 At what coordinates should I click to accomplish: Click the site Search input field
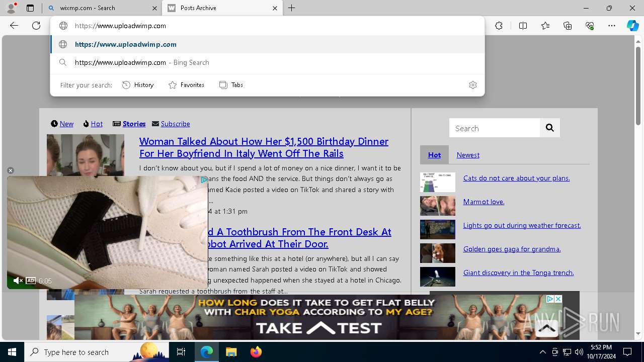495,128
